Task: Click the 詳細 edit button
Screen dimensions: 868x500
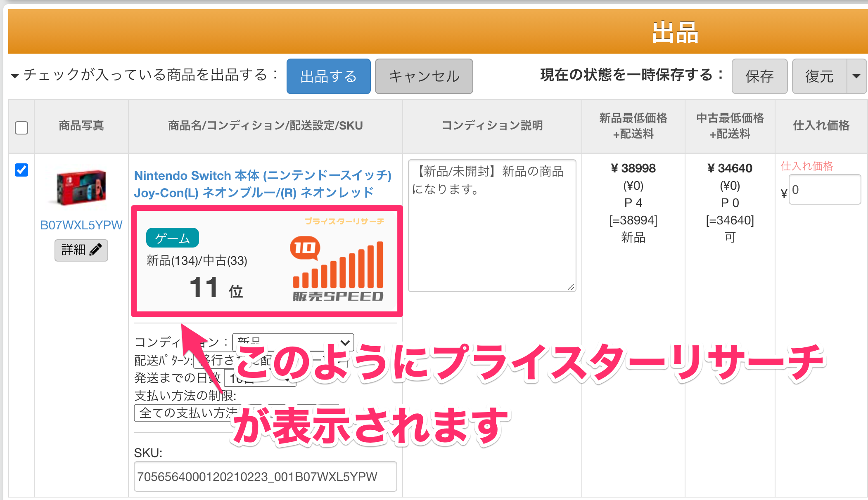Action: click(x=81, y=250)
